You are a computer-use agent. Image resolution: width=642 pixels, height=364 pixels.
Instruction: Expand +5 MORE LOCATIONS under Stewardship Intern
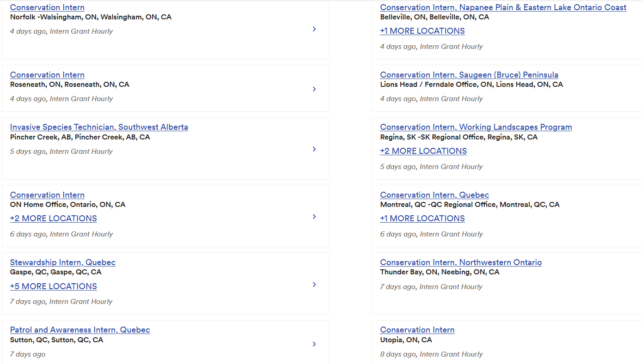point(54,286)
